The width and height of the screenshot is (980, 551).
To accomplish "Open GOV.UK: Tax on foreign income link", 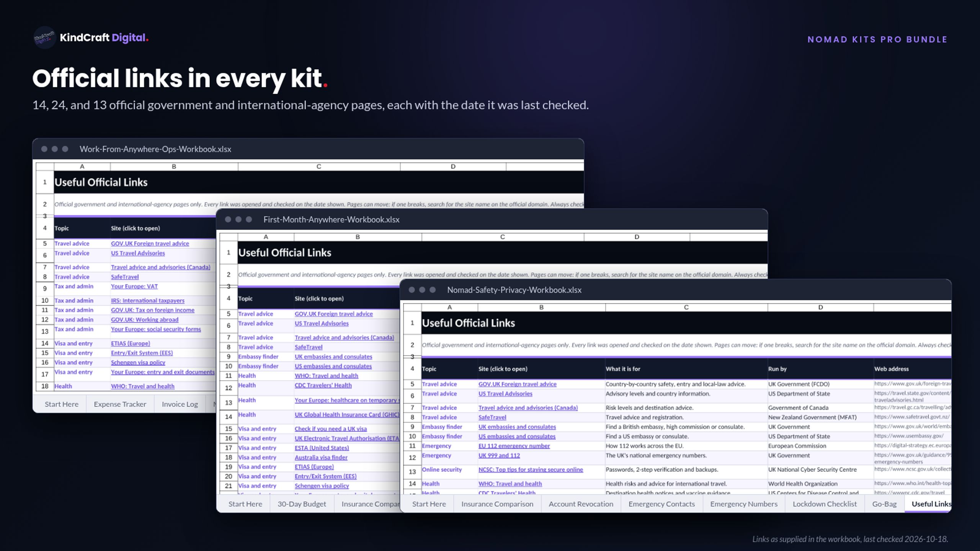I will coord(152,310).
